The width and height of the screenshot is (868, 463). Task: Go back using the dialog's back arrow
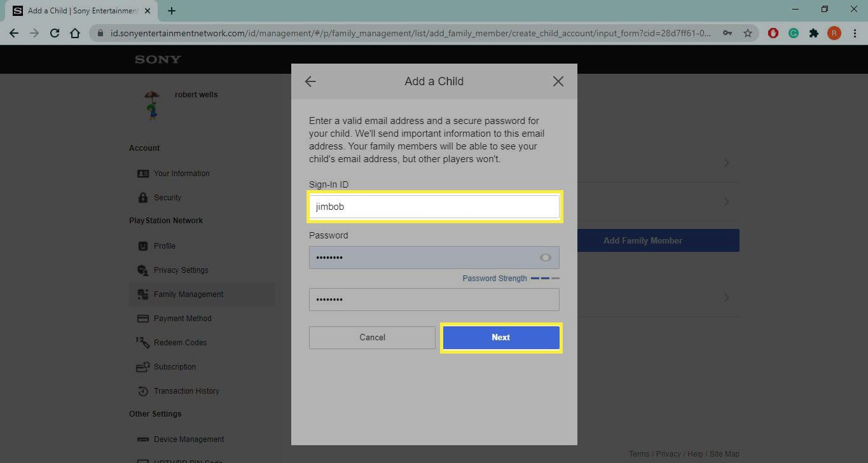310,81
